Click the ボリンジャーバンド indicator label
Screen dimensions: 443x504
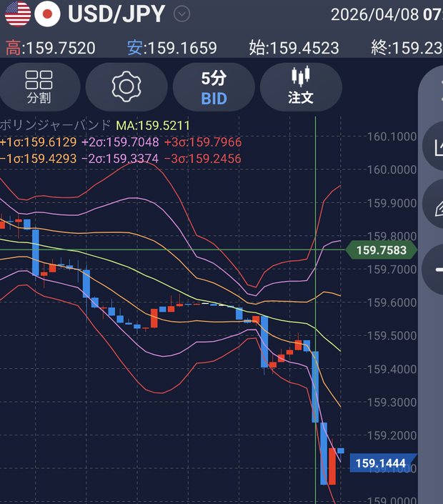(x=55, y=125)
